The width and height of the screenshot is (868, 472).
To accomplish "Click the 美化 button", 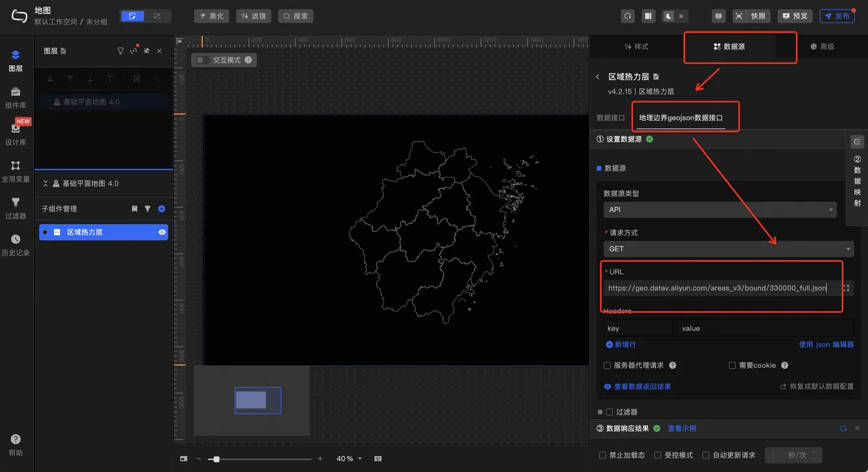I will tap(211, 16).
